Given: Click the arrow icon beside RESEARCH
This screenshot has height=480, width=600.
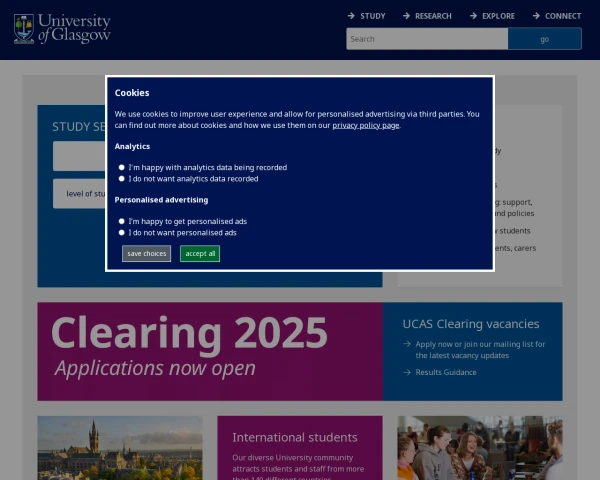Looking at the screenshot, I should [406, 16].
